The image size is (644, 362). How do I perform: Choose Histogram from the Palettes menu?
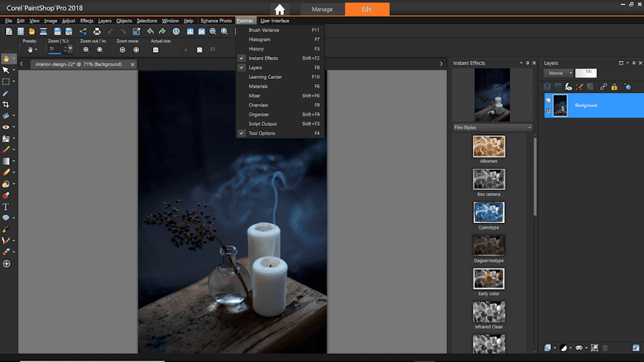tap(259, 39)
